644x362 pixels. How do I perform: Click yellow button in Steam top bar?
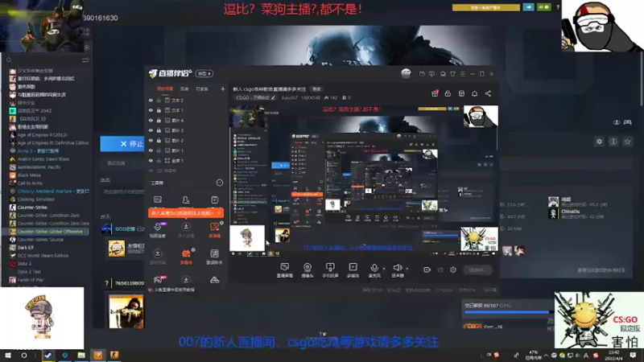click(x=486, y=7)
